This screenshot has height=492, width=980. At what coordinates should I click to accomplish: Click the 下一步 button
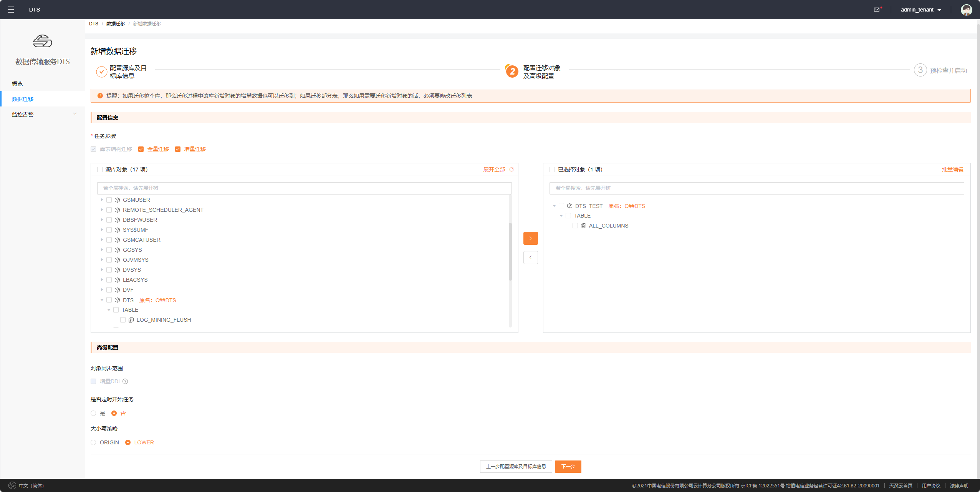tap(568, 466)
